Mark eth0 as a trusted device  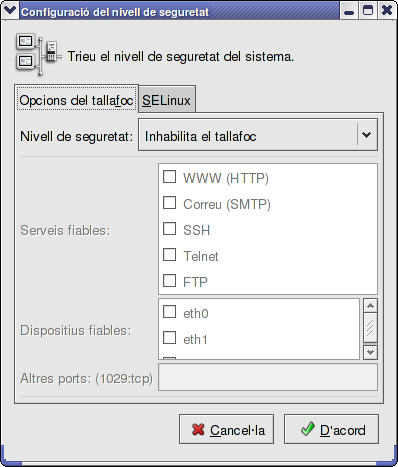coord(169,312)
